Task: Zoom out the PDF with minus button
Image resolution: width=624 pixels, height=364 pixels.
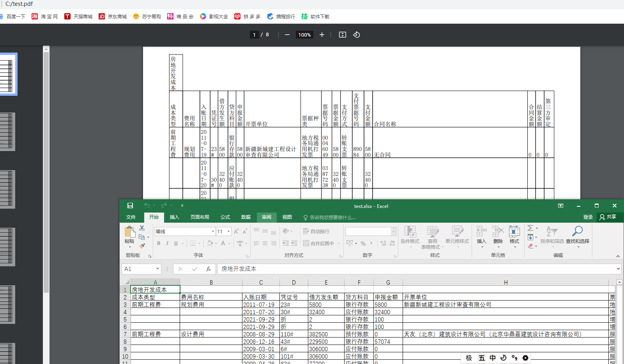Action: tap(287, 35)
